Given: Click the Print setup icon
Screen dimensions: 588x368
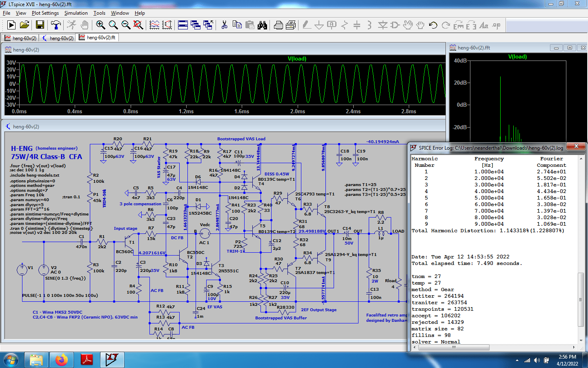Looking at the screenshot, I should tap(291, 25).
